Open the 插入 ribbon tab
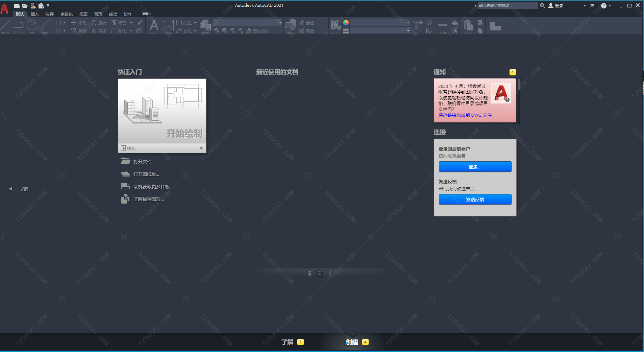644x352 pixels. [x=35, y=14]
